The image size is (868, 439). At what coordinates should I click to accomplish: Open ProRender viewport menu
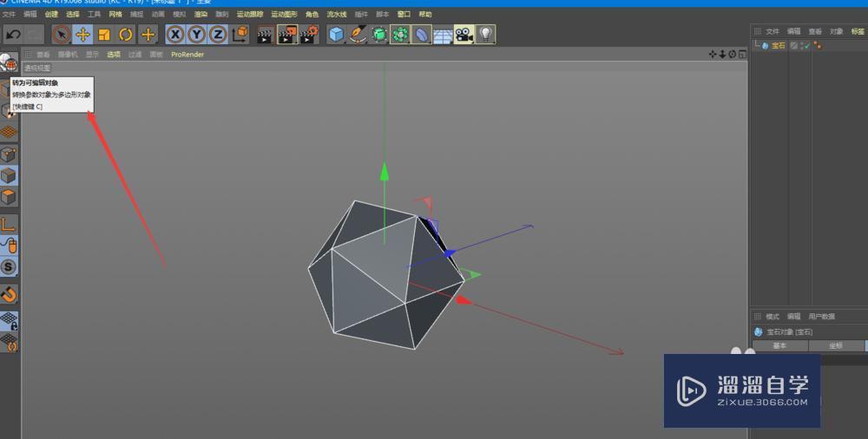(x=187, y=55)
